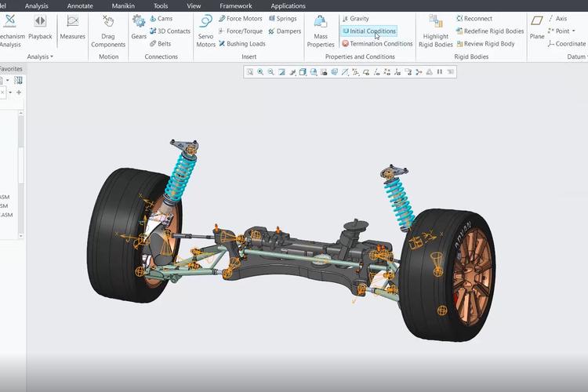The width and height of the screenshot is (588, 392).
Task: Click the Gravity button
Action: click(356, 19)
